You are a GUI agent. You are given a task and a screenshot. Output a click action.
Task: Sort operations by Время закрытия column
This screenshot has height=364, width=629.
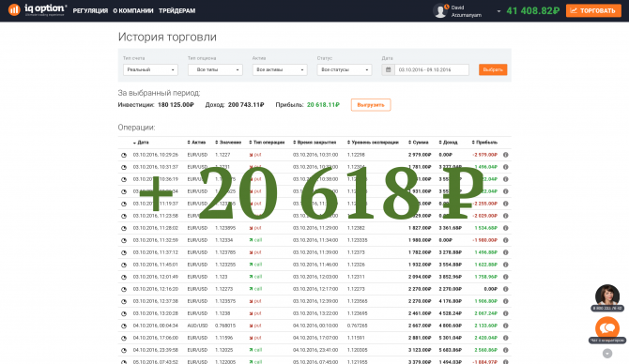314,143
